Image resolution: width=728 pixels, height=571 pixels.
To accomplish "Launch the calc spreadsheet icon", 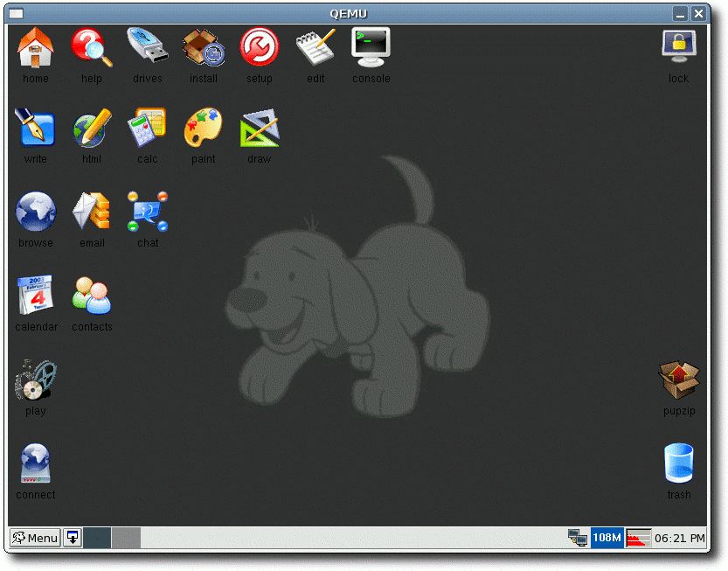I will point(147,128).
